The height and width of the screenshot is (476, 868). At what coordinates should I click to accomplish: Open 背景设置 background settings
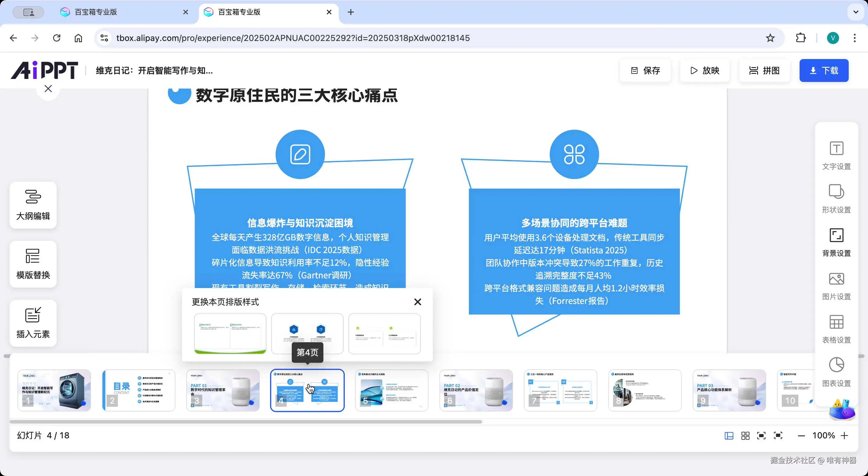(836, 242)
